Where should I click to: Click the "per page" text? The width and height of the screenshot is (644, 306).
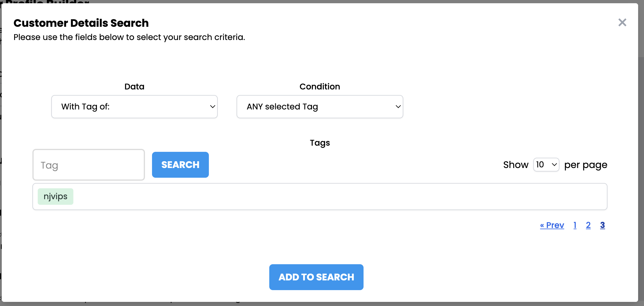click(586, 165)
